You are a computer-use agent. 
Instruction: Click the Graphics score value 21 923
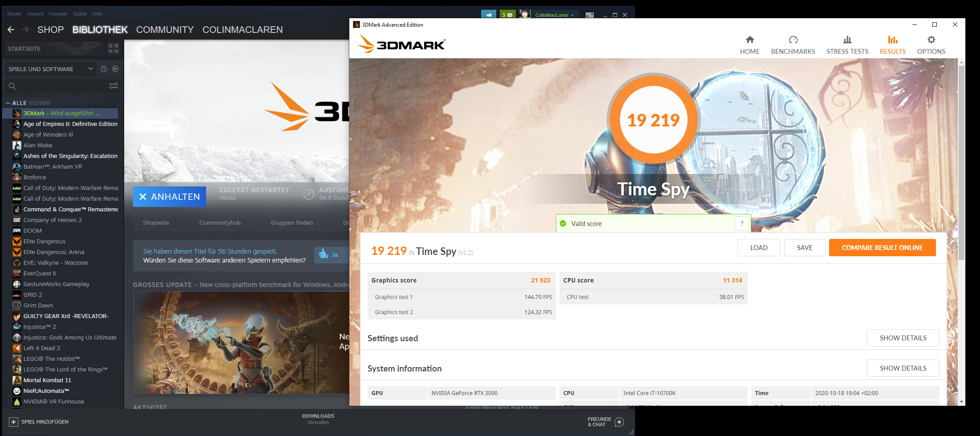[x=540, y=280]
